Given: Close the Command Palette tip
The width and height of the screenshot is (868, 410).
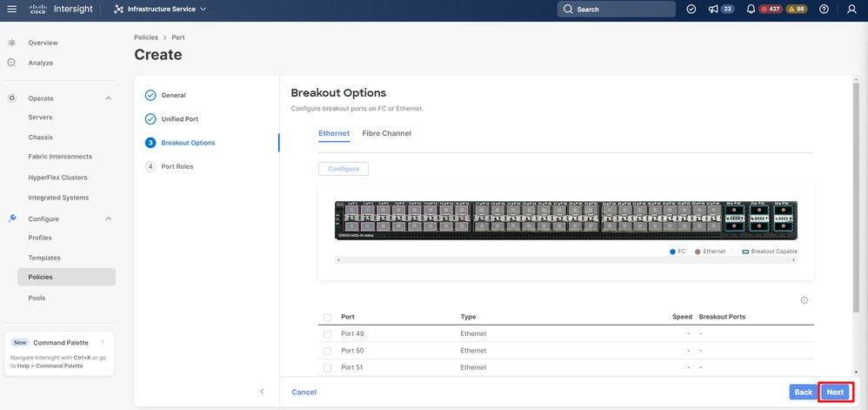Looking at the screenshot, I should pyautogui.click(x=103, y=342).
